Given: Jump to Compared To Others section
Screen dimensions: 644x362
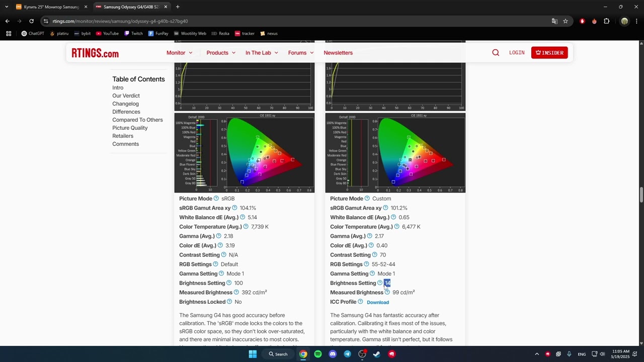Looking at the screenshot, I should pos(137,120).
